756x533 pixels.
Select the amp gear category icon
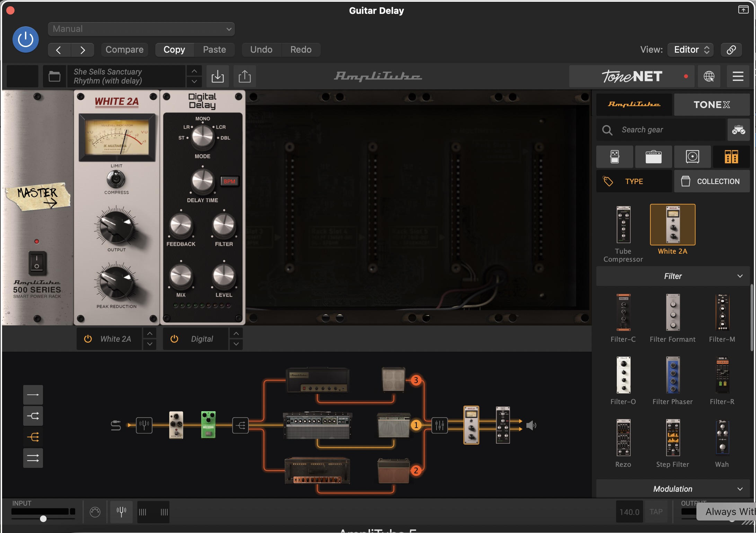point(653,157)
